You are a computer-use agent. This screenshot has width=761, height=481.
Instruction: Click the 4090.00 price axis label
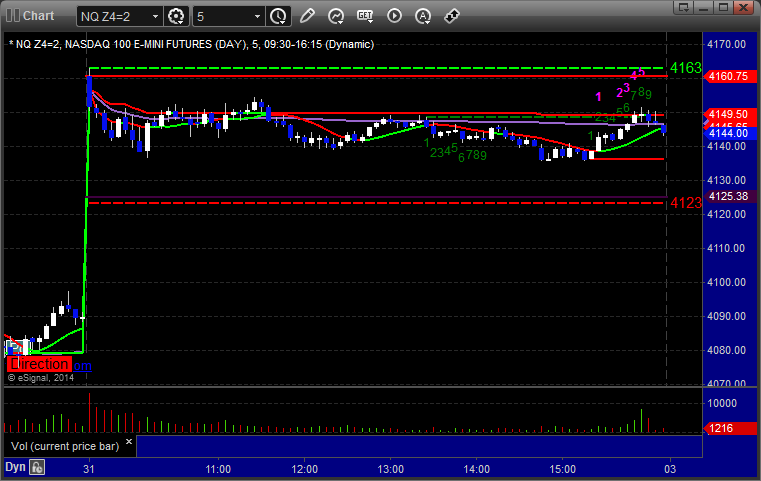727,316
